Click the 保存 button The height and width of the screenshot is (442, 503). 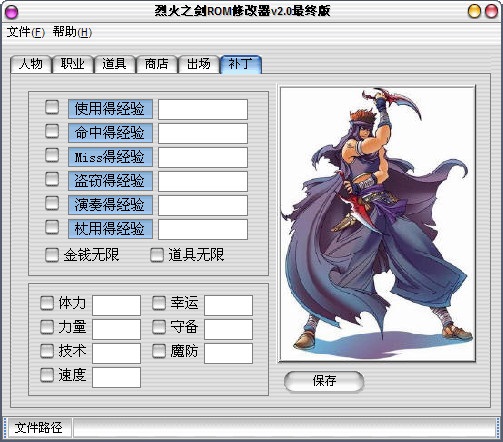324,381
